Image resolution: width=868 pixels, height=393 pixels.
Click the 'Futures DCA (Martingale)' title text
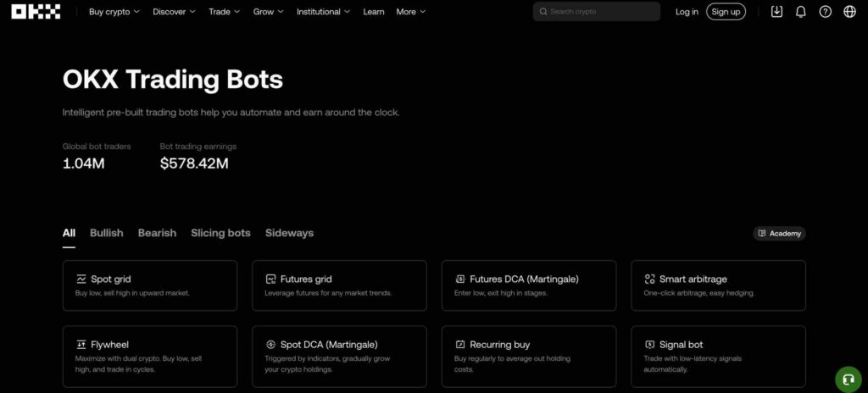[x=524, y=279]
